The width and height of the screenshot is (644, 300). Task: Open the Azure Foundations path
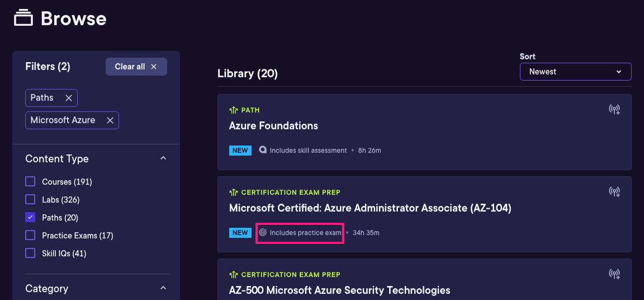(x=273, y=126)
